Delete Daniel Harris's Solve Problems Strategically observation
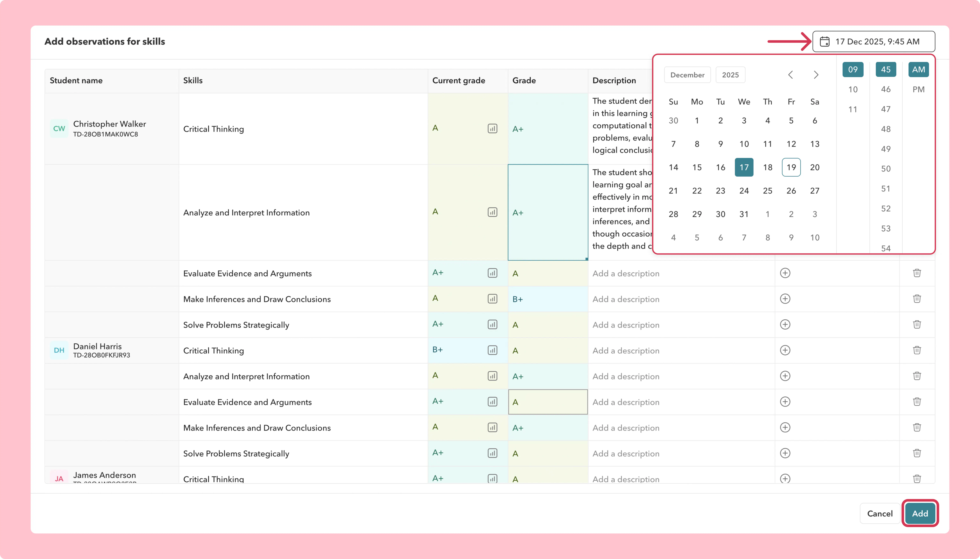Image resolution: width=980 pixels, height=559 pixels. 917,453
